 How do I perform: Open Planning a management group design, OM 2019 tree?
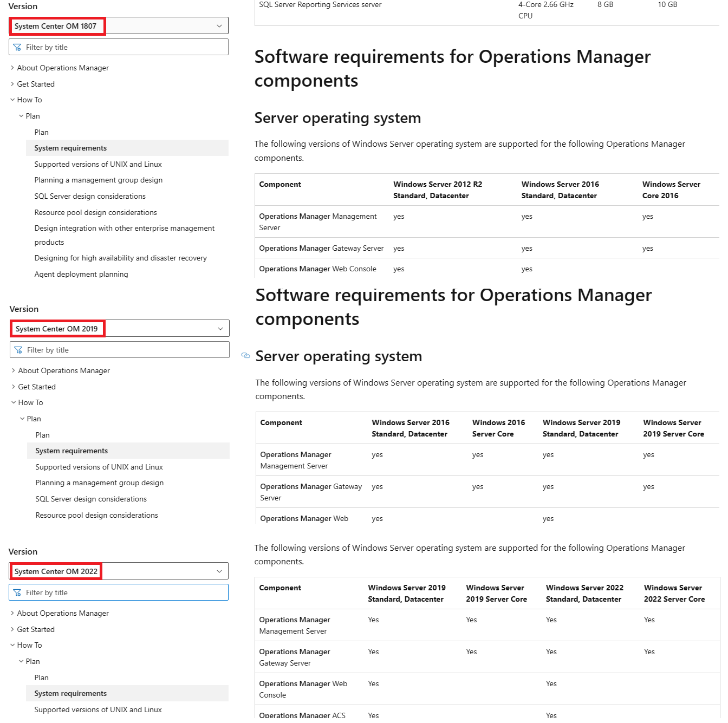coord(100,483)
